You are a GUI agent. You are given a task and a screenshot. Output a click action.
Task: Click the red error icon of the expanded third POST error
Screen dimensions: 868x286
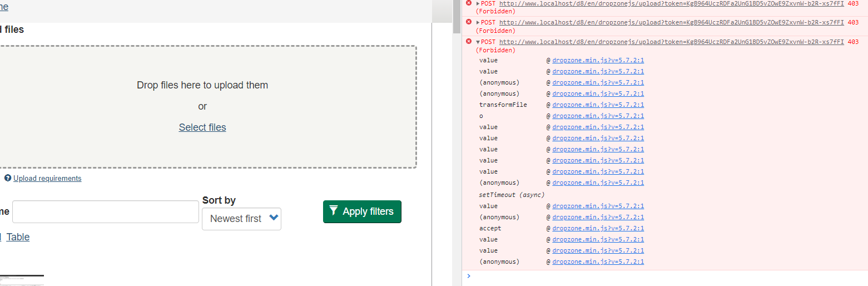[x=468, y=42]
